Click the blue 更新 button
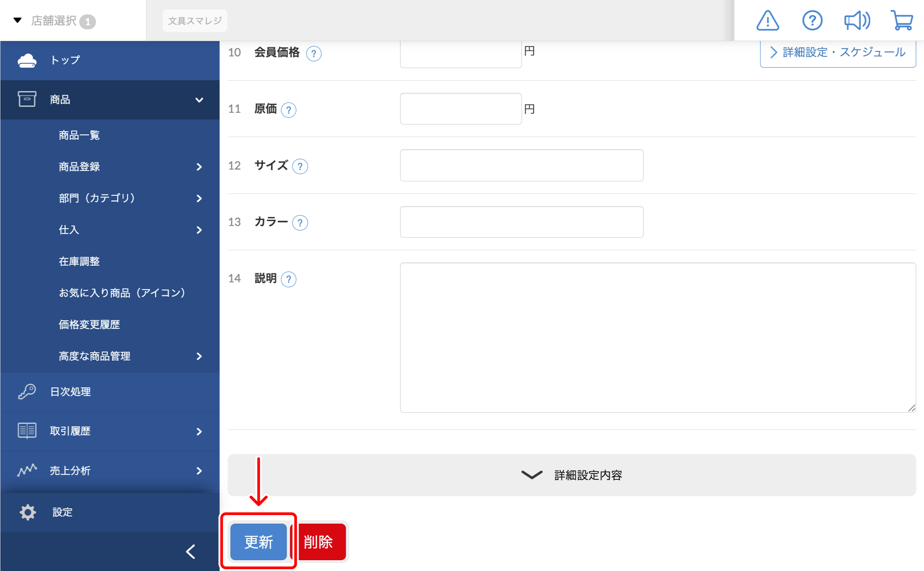The width and height of the screenshot is (924, 571). click(259, 542)
